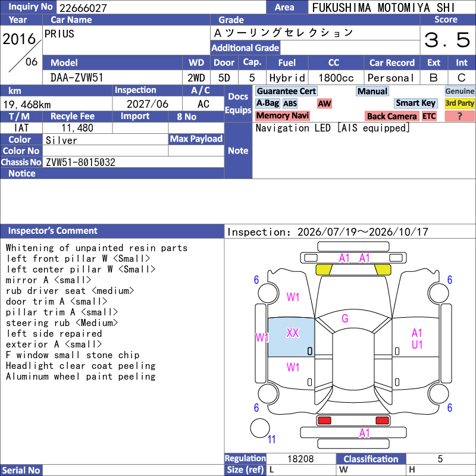Click the ABS equipment badge
Image resolution: width=476 pixels, height=476 pixels.
[x=290, y=104]
